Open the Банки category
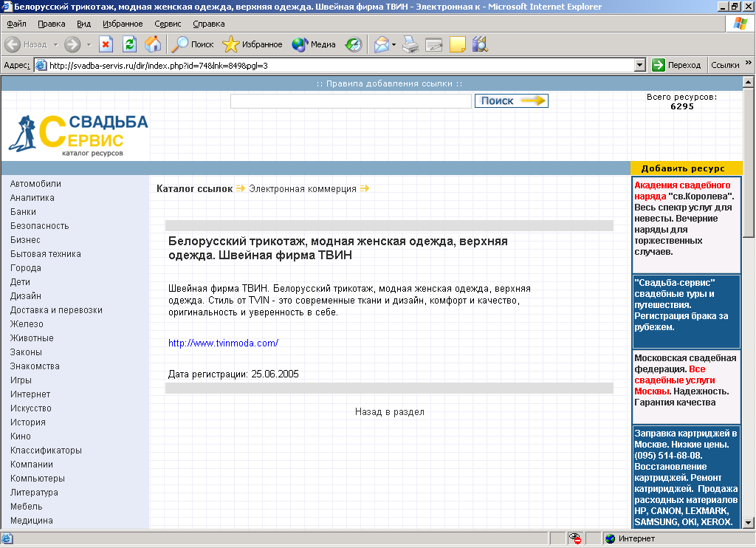Image resolution: width=756 pixels, height=548 pixels. point(23,212)
